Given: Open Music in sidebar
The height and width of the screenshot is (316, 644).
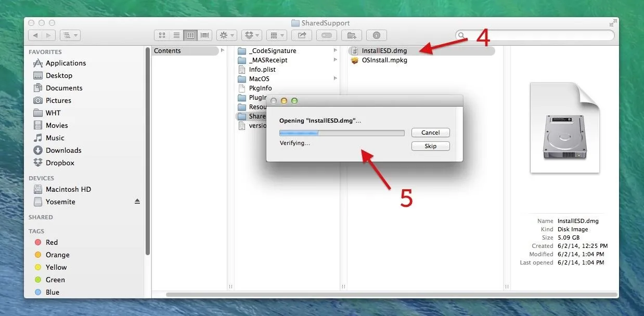Looking at the screenshot, I should 55,138.
